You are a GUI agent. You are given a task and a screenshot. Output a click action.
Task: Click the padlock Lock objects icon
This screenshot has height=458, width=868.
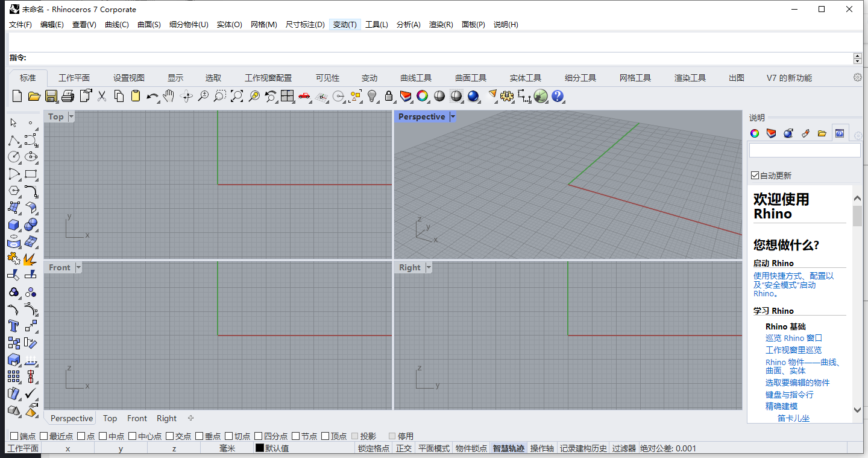pyautogui.click(x=389, y=96)
